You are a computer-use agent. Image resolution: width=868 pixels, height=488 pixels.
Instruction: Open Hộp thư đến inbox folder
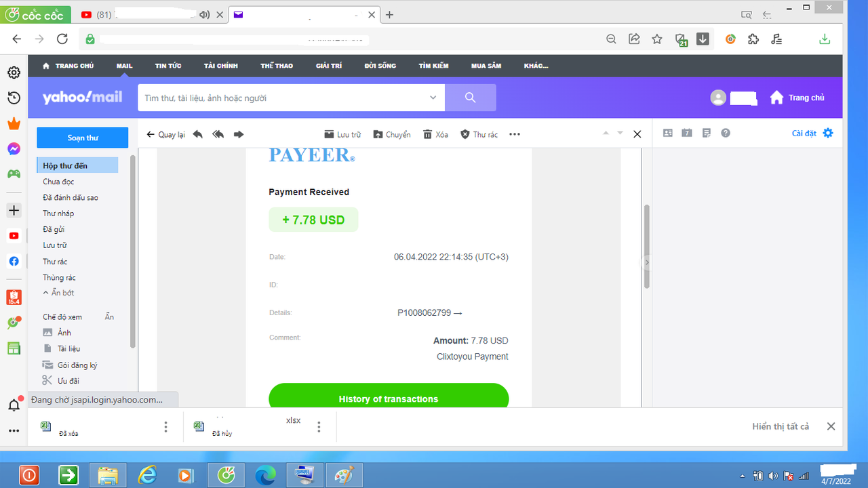77,165
